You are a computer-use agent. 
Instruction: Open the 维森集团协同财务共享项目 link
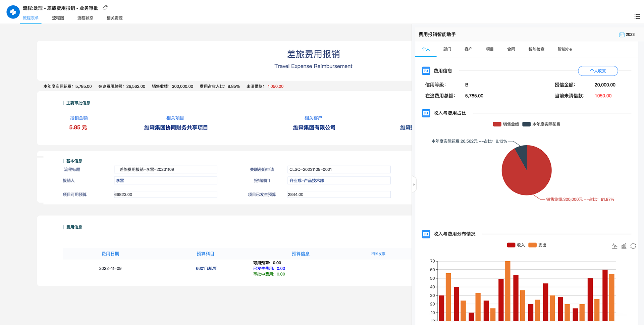tap(175, 127)
